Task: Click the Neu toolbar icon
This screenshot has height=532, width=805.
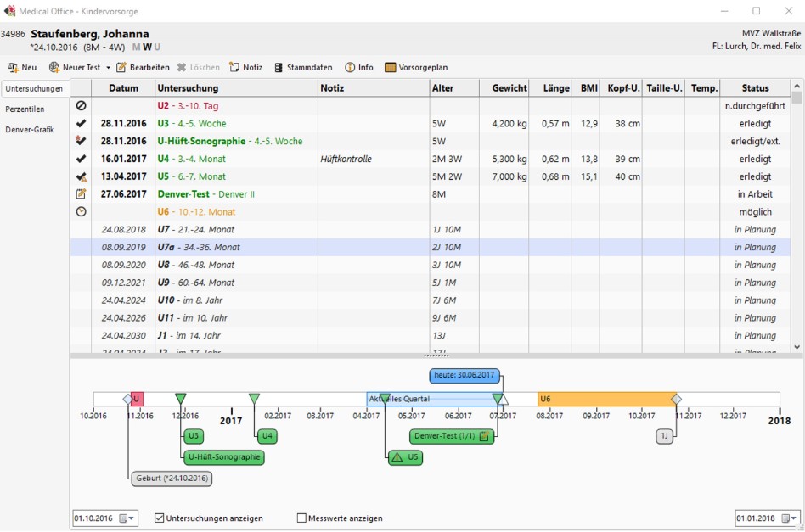Action: tap(14, 67)
